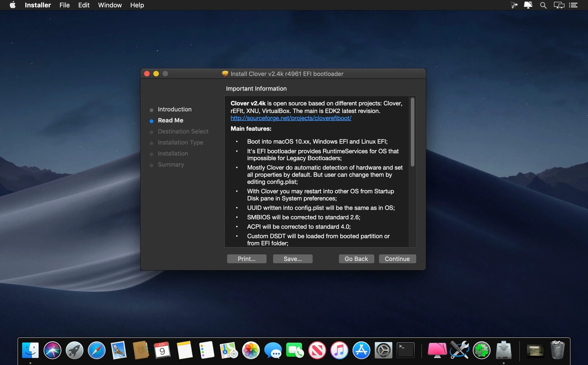Screen dimensions: 588x365
Task: Click the Print... button
Action: click(x=247, y=259)
